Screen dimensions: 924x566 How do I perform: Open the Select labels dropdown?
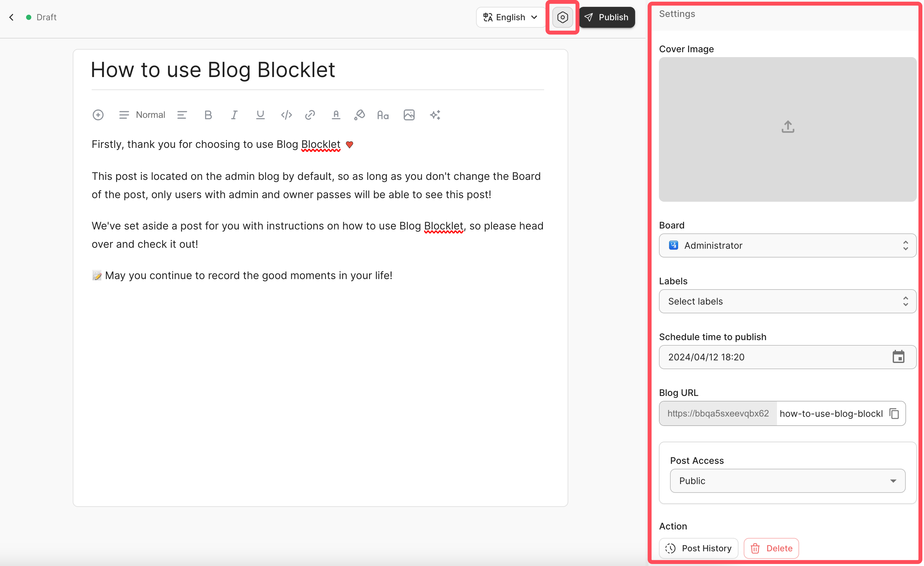tap(787, 301)
